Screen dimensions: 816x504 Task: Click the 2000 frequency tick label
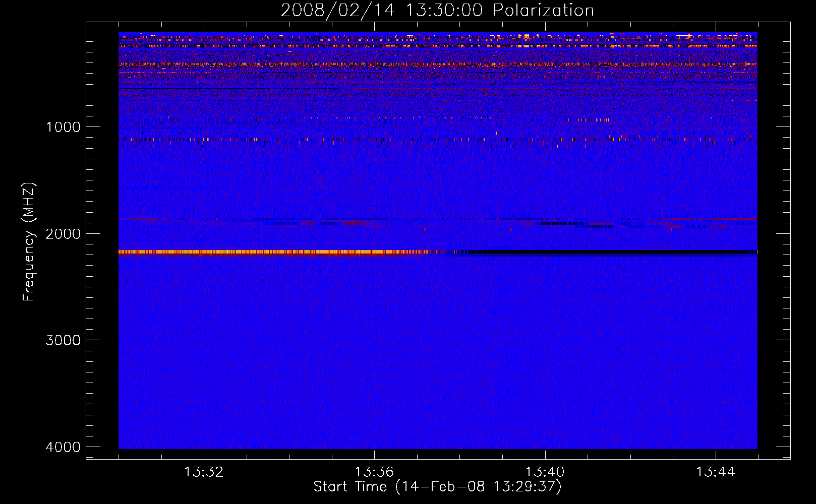point(63,233)
